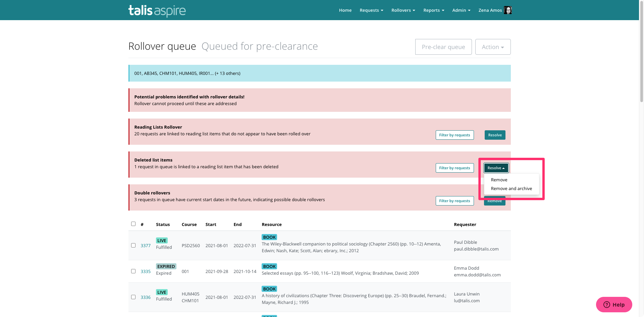The width and height of the screenshot is (644, 317).
Task: Expand the Rollovers navigation dropdown
Action: coord(403,10)
